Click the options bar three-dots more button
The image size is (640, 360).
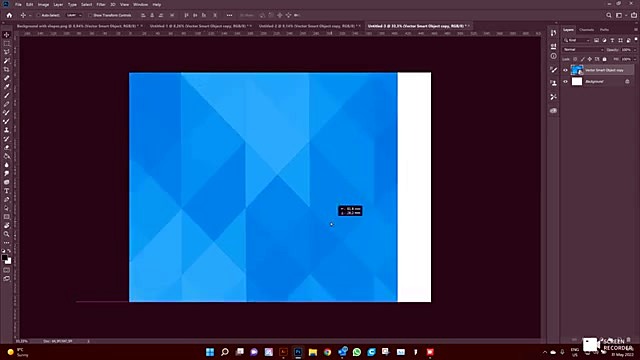click(229, 15)
